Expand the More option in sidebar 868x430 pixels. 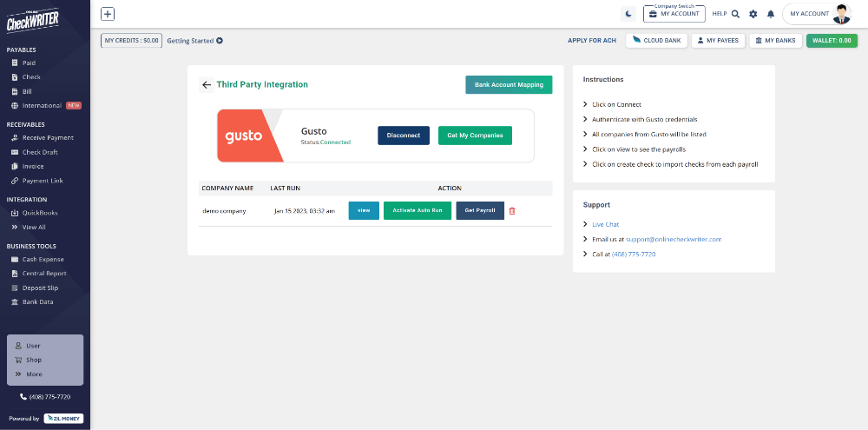[x=33, y=374]
